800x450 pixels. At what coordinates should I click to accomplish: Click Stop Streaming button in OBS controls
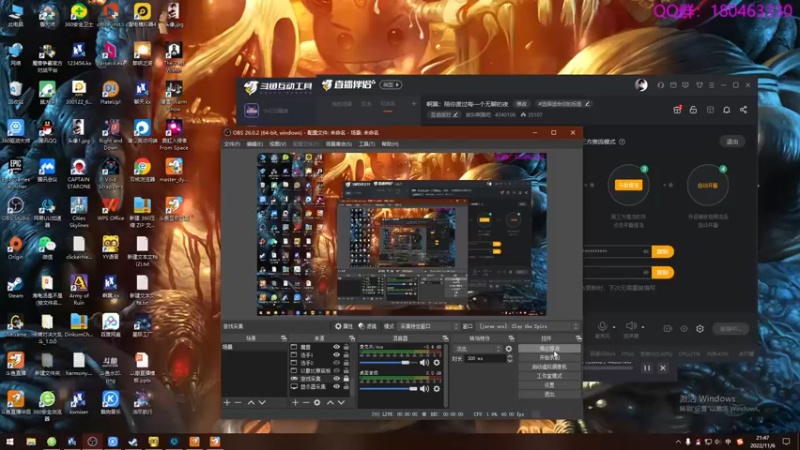(549, 348)
